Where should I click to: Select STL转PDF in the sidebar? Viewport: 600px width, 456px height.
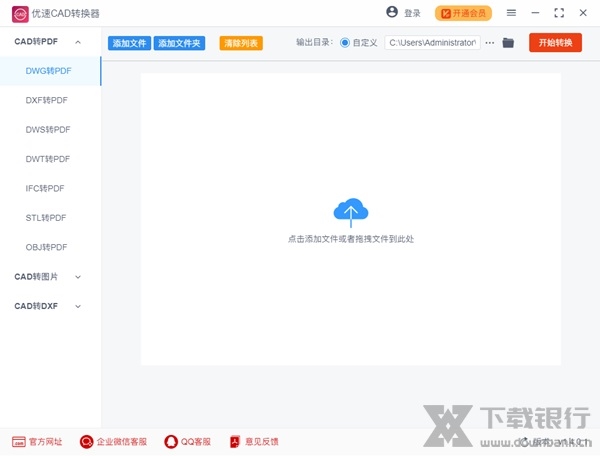click(x=46, y=218)
